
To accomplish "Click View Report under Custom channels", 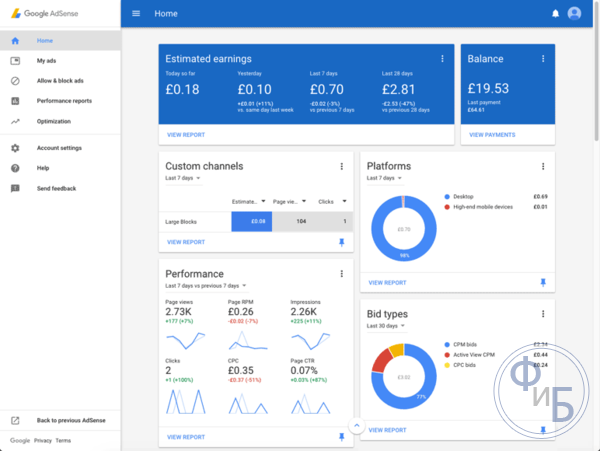I will tap(186, 242).
